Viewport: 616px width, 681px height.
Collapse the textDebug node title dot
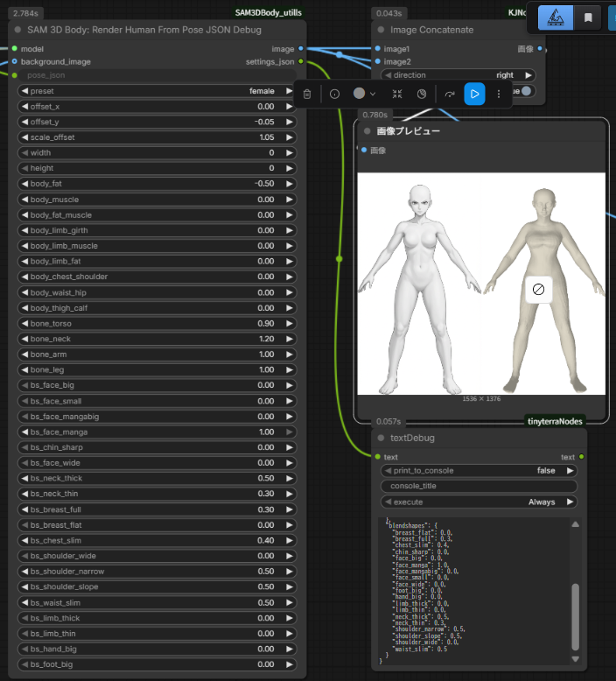point(381,438)
